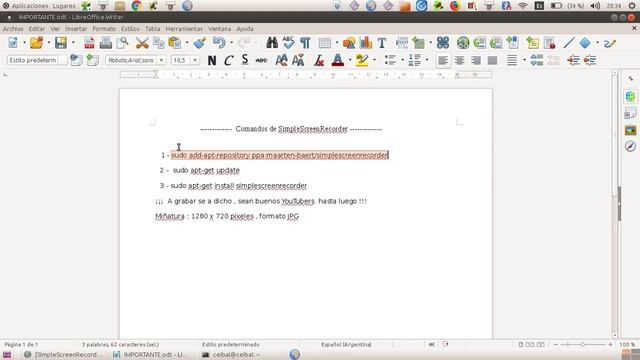The height and width of the screenshot is (360, 640).
Task: Open the Formato menu
Action: (x=104, y=29)
